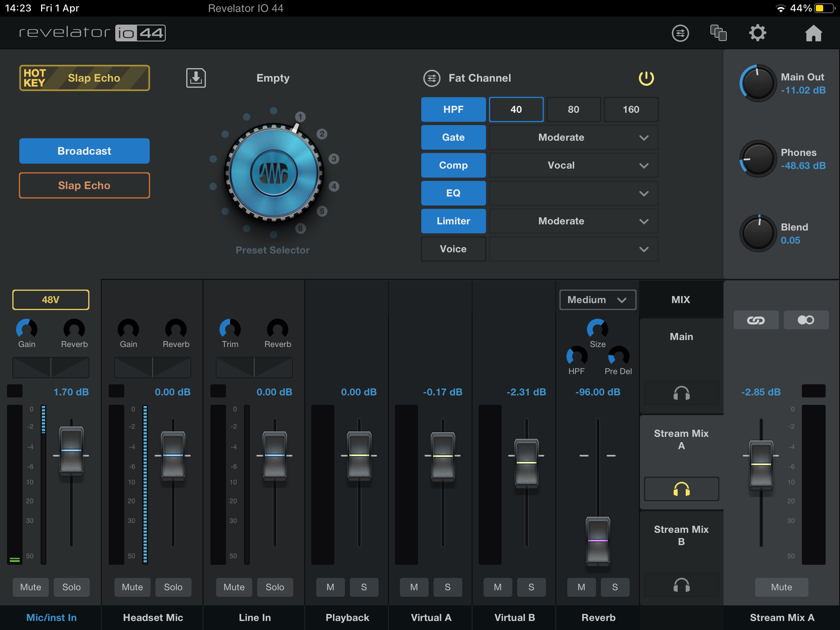
Task: Click the EQ section label button
Action: tap(452, 193)
